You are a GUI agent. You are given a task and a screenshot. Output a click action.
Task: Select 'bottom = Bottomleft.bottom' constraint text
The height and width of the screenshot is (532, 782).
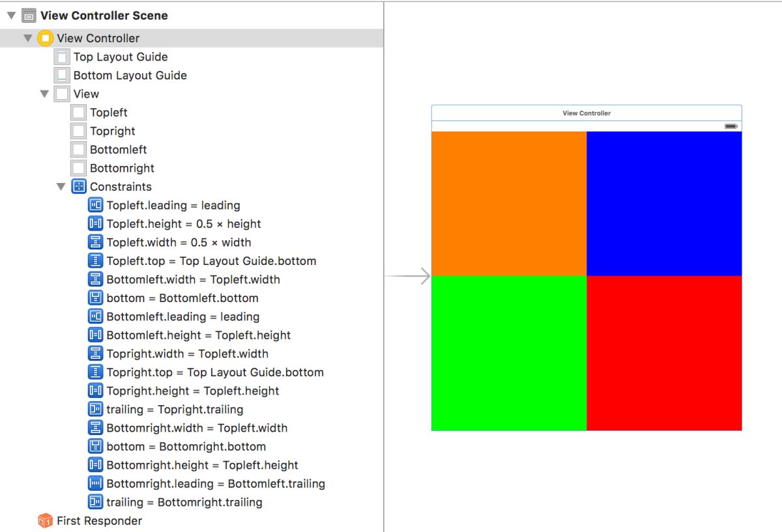point(182,298)
